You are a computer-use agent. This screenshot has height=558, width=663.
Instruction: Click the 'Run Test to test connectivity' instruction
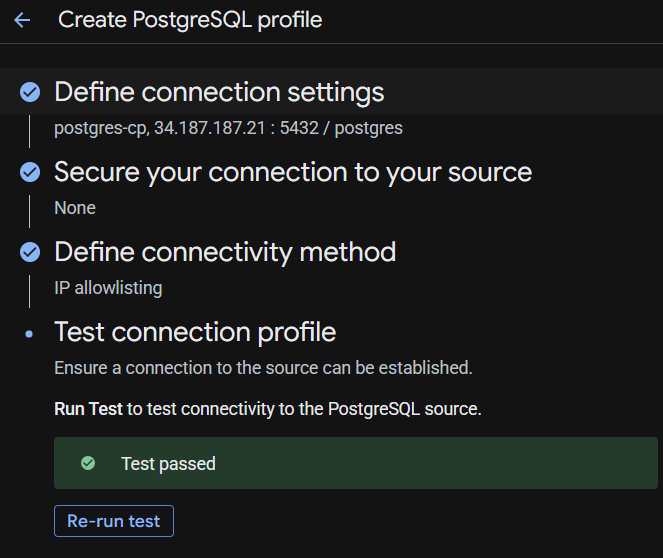tap(268, 409)
